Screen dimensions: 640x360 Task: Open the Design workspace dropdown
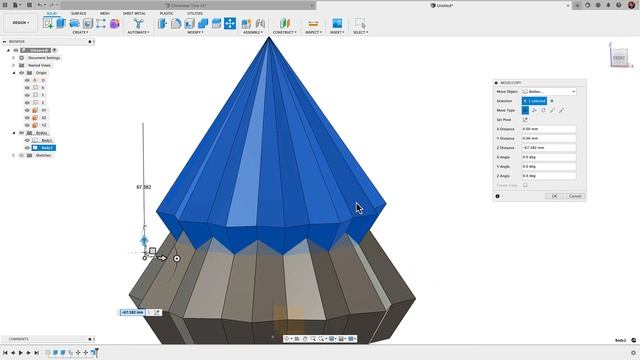point(20,23)
